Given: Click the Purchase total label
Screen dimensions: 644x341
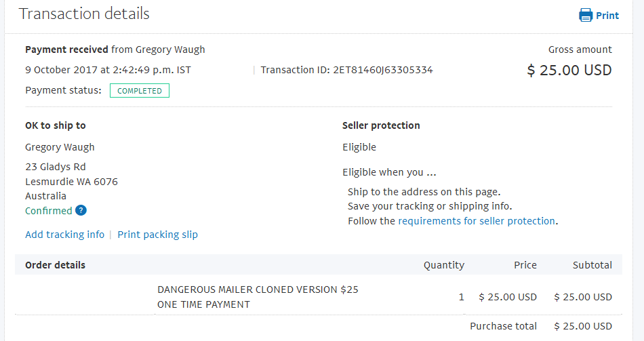Looking at the screenshot, I should [503, 326].
